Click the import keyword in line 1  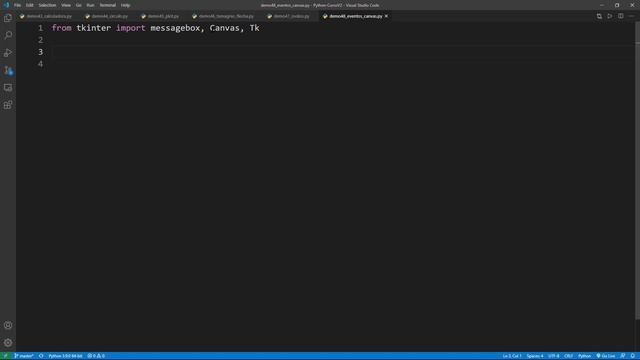tap(131, 28)
